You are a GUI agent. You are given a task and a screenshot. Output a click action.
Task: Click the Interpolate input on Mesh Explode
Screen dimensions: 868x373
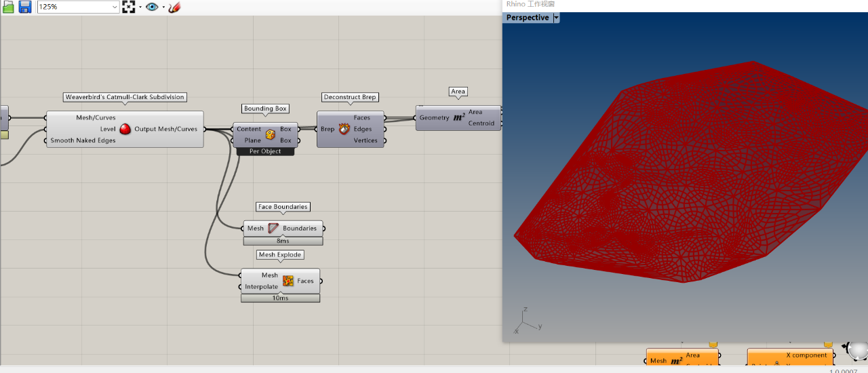pyautogui.click(x=261, y=287)
